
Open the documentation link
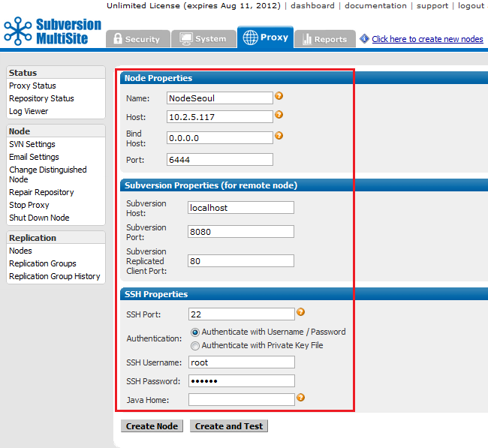point(375,5)
